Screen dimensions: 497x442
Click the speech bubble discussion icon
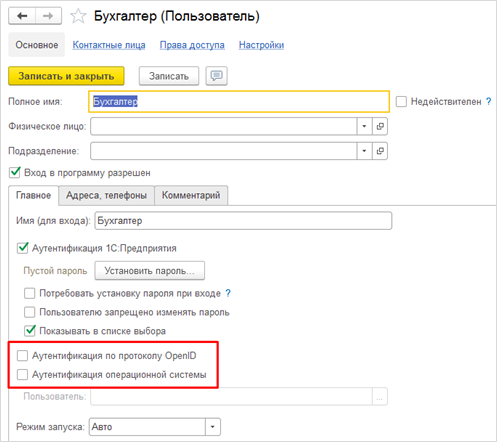pos(216,76)
